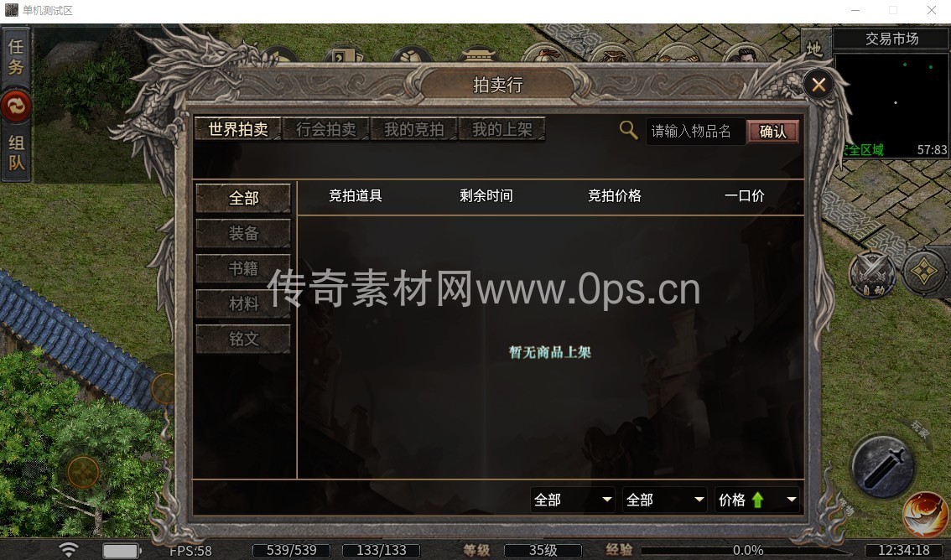951x560 pixels.
Task: Tap the fire skill icon
Action: click(x=924, y=514)
